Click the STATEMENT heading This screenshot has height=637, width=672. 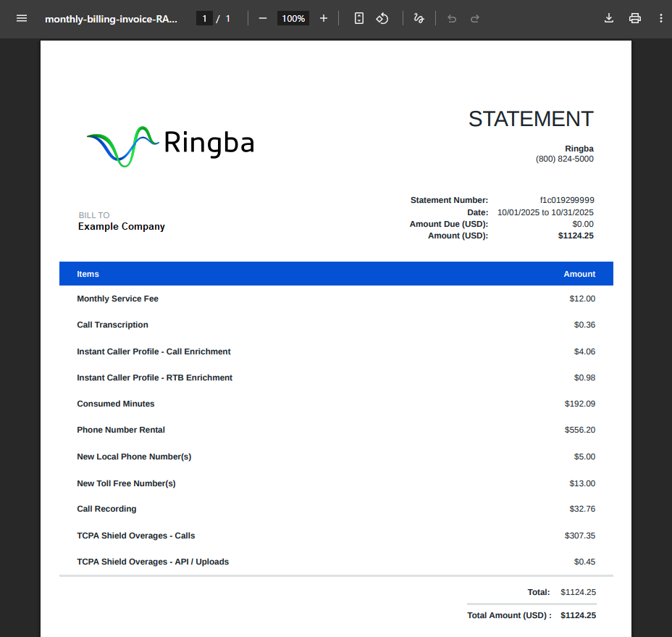point(531,119)
